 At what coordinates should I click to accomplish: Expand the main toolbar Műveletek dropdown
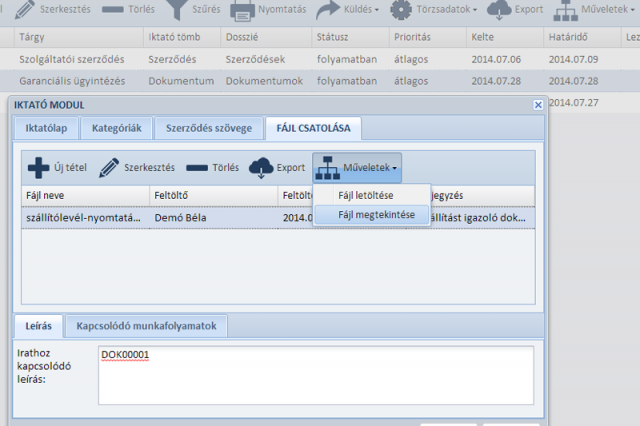pos(632,10)
